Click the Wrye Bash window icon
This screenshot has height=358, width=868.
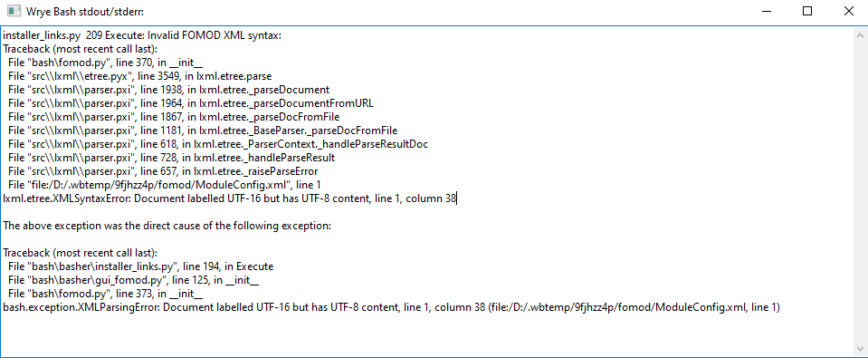pyautogui.click(x=14, y=11)
